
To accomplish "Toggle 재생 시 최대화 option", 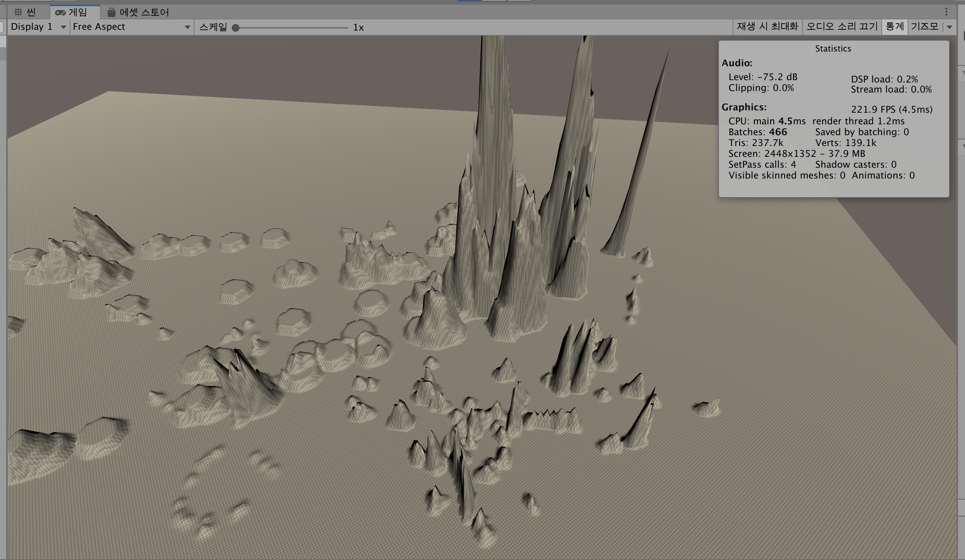I will (x=767, y=26).
